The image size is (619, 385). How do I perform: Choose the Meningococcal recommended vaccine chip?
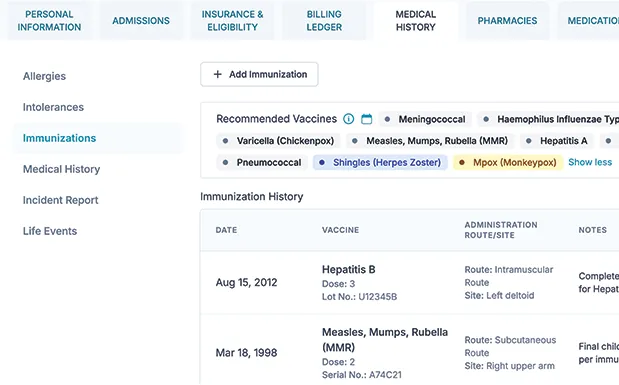coord(425,119)
